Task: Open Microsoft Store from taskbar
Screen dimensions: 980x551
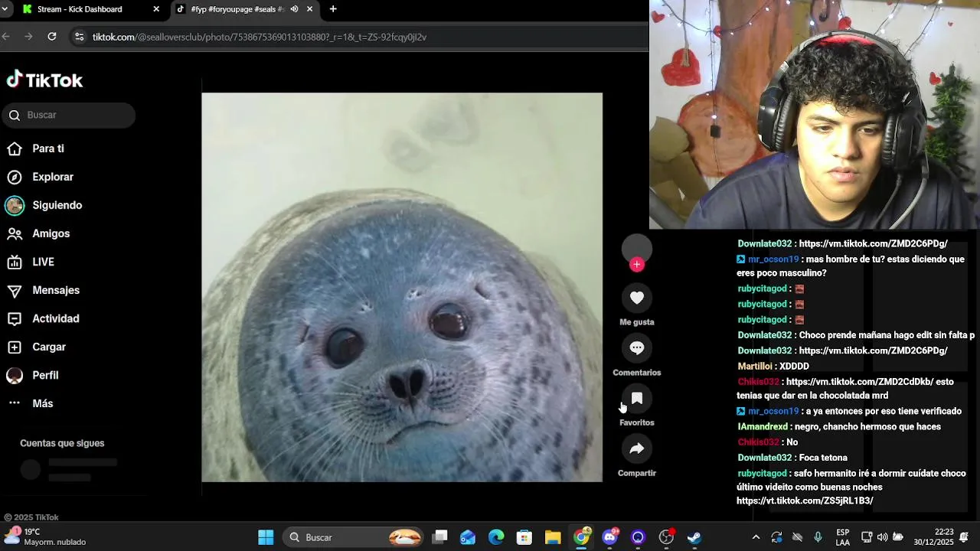Action: (x=524, y=537)
